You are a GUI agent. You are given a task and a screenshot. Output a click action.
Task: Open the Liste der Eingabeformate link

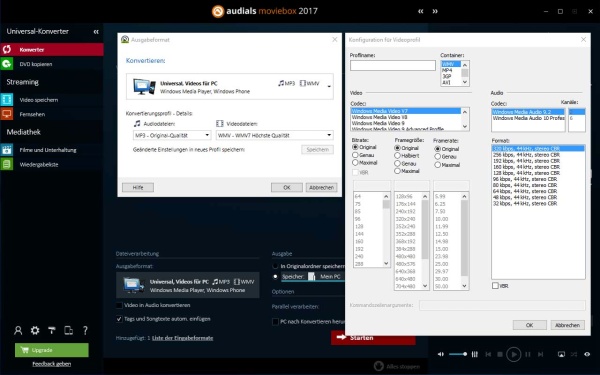183,338
